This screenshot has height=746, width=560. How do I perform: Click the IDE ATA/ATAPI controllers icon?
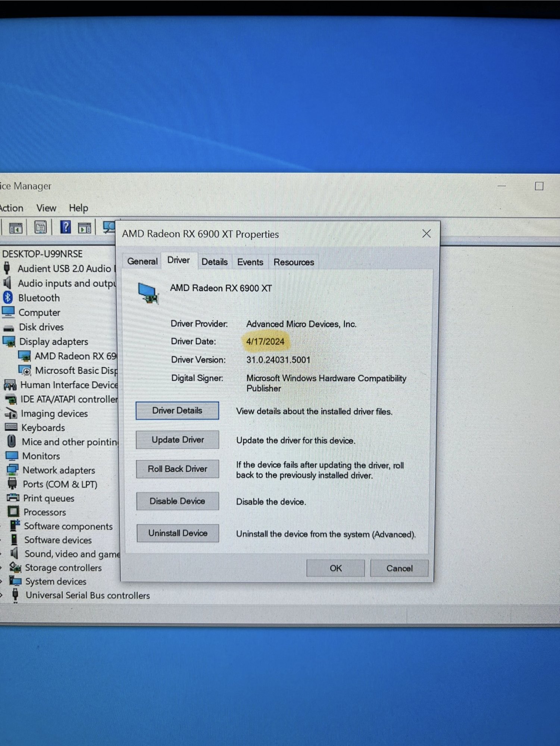point(11,399)
